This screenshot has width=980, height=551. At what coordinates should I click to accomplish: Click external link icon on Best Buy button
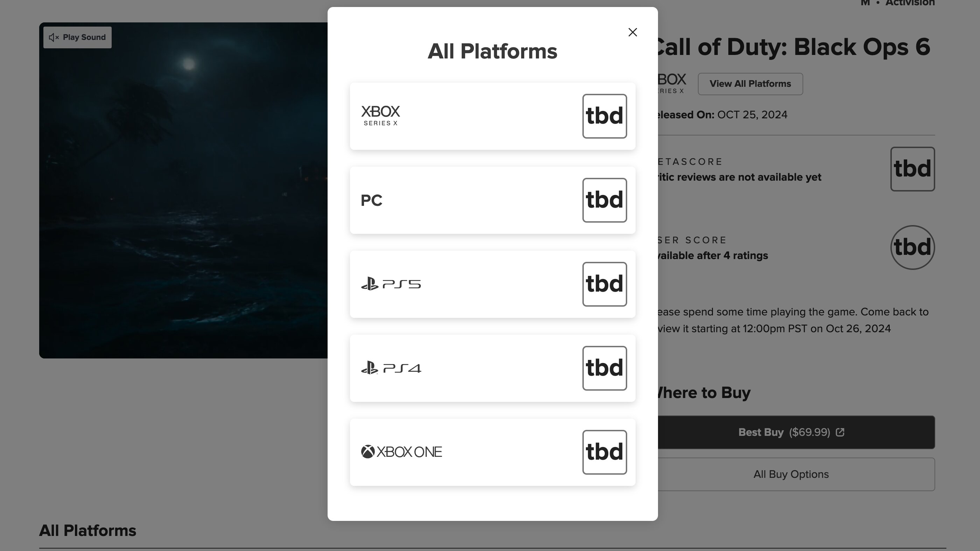coord(840,432)
